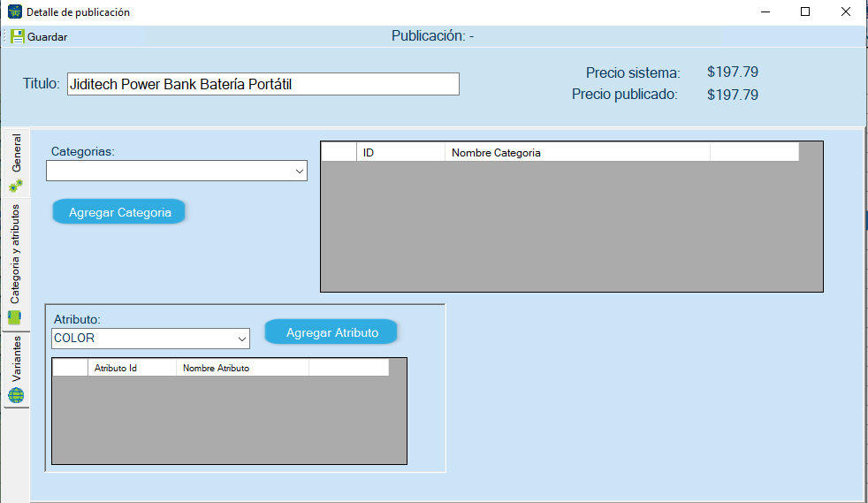Click the Agregar Atributo button
The image size is (868, 503).
click(x=331, y=332)
